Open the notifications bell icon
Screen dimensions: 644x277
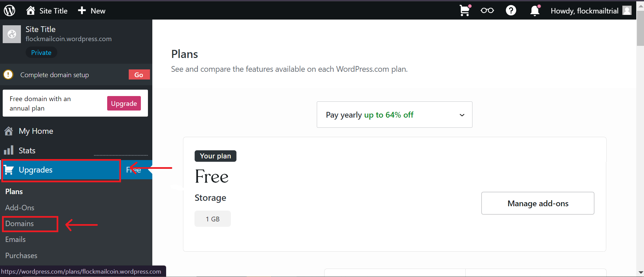(535, 10)
